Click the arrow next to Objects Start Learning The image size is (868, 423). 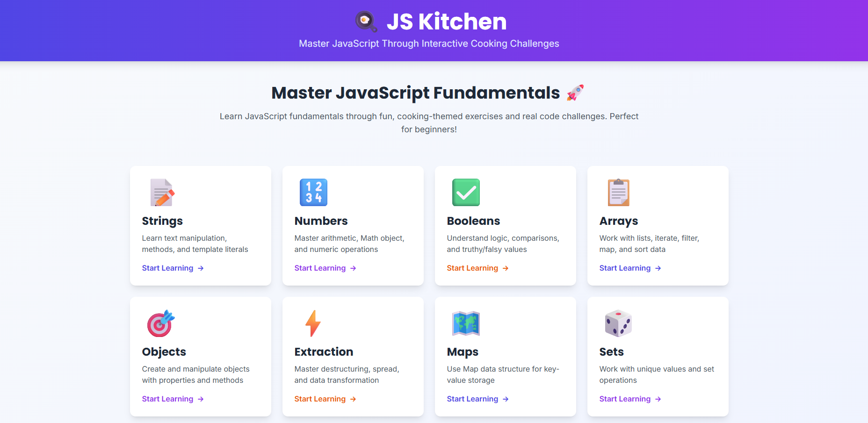pos(201,399)
